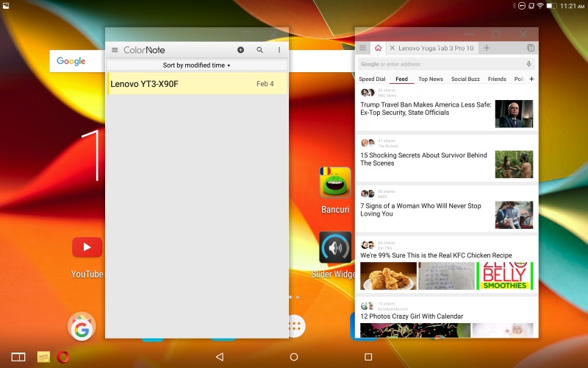Open 12 Photos Crazy Girl With Calendar
This screenshot has width=588, height=368.
(x=412, y=316)
